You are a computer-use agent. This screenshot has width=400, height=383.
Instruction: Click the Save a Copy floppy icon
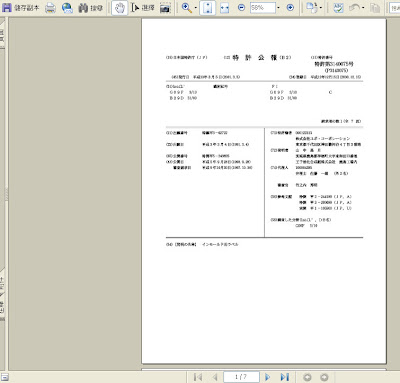point(7,7)
